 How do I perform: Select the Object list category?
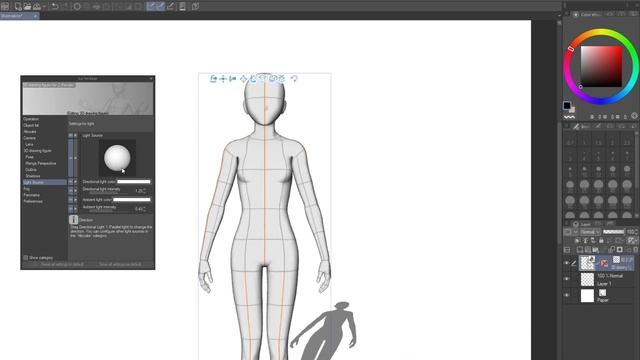point(31,125)
